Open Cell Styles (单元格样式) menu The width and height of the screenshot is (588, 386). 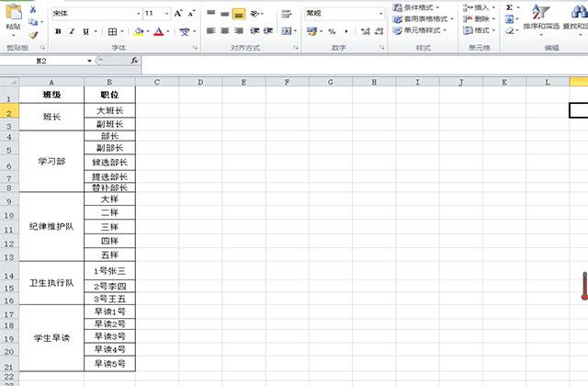[420, 30]
